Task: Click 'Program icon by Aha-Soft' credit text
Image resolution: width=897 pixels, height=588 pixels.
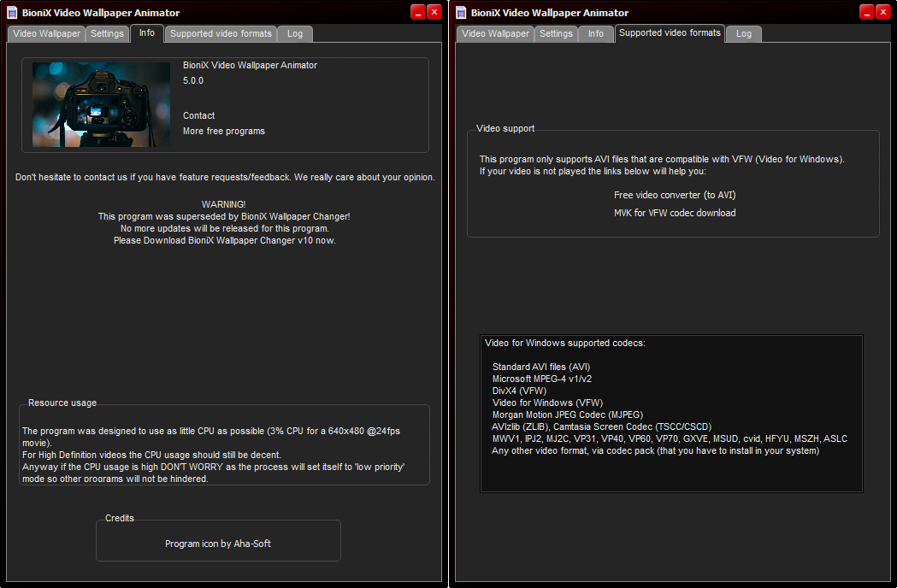Action: pyautogui.click(x=218, y=544)
